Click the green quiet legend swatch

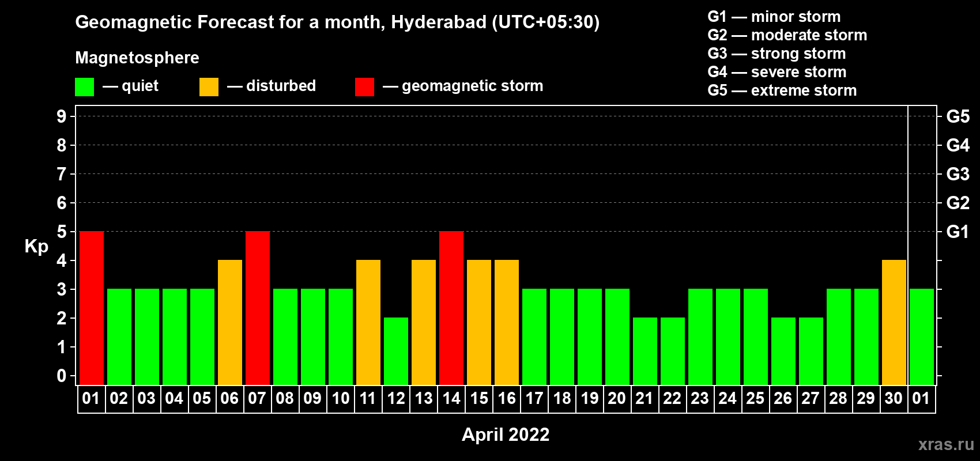(x=84, y=87)
